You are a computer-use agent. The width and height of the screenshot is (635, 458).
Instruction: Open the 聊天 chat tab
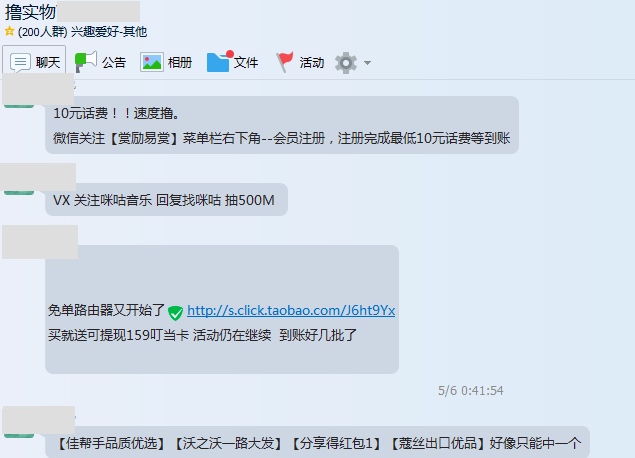click(x=34, y=62)
